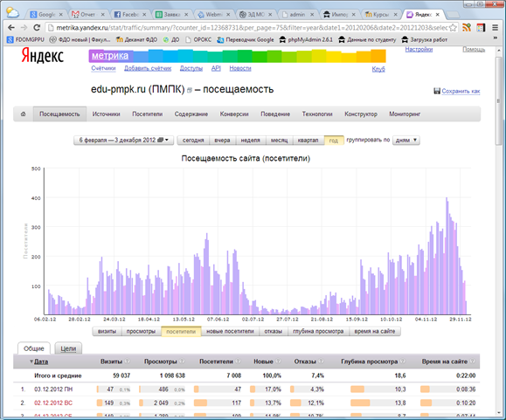Open the Данные по студенту bookmark
This screenshot has height=420, width=506.
point(367,39)
